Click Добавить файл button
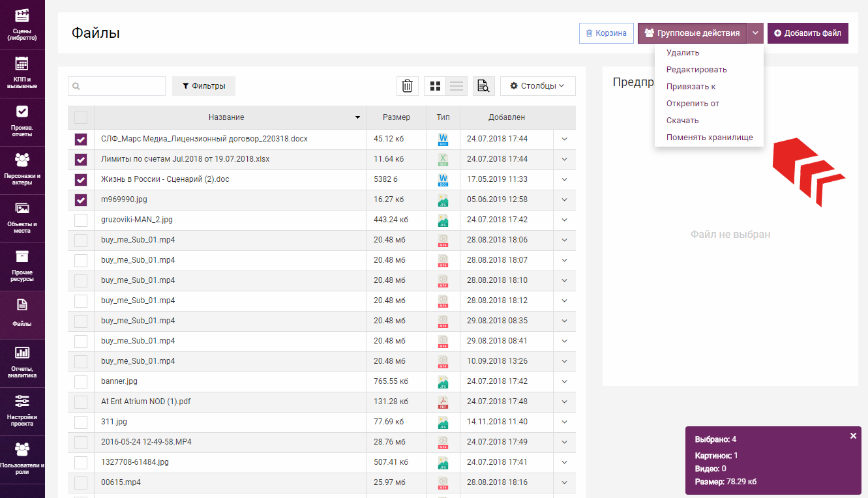 (x=808, y=33)
